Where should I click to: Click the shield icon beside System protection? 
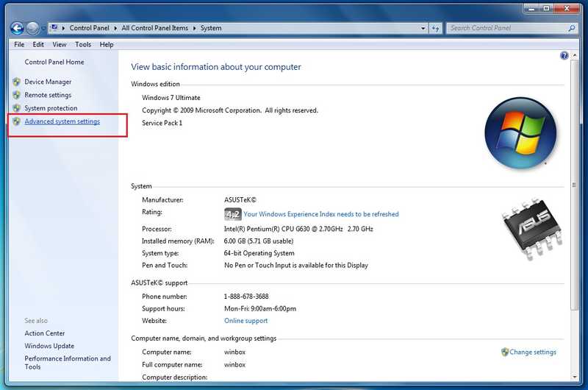[17, 108]
